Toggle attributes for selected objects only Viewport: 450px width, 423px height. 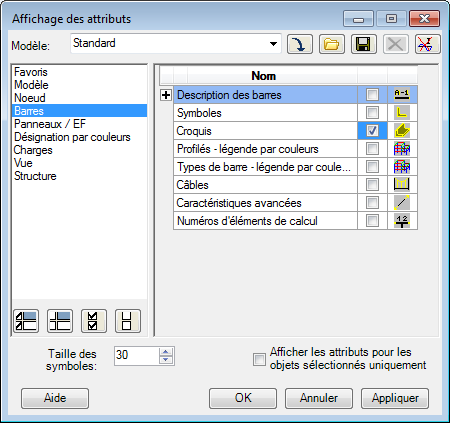(259, 359)
